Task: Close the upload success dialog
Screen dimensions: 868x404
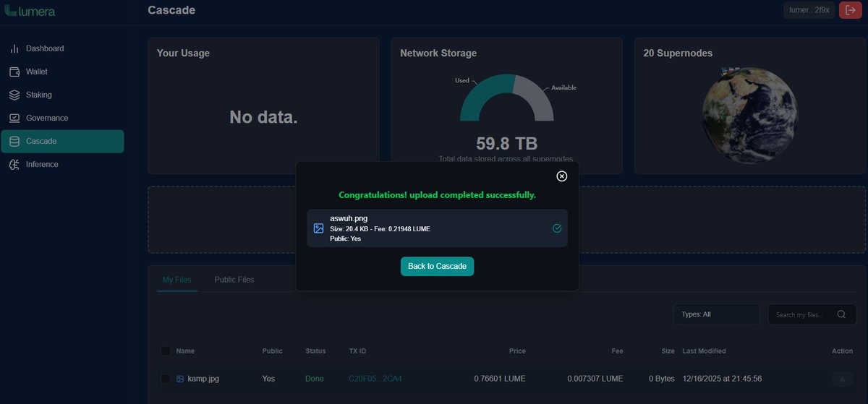Action: point(561,176)
